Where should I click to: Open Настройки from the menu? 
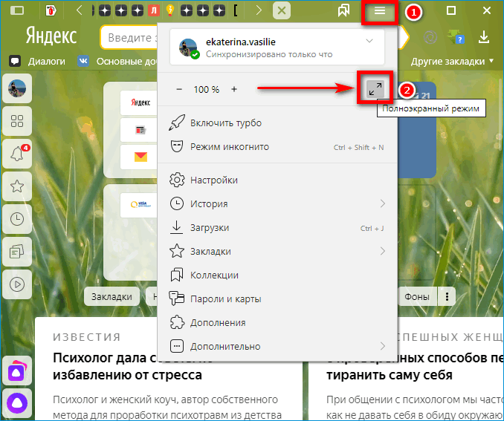(x=277, y=180)
